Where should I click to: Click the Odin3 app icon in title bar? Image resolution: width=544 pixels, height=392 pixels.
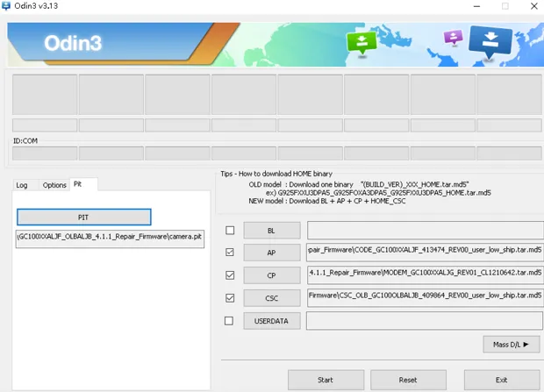pos(6,6)
